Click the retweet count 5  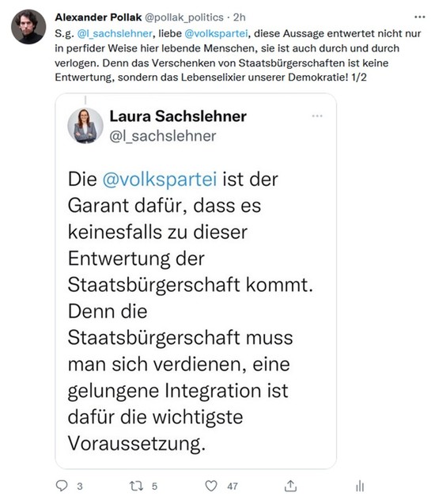tap(154, 487)
